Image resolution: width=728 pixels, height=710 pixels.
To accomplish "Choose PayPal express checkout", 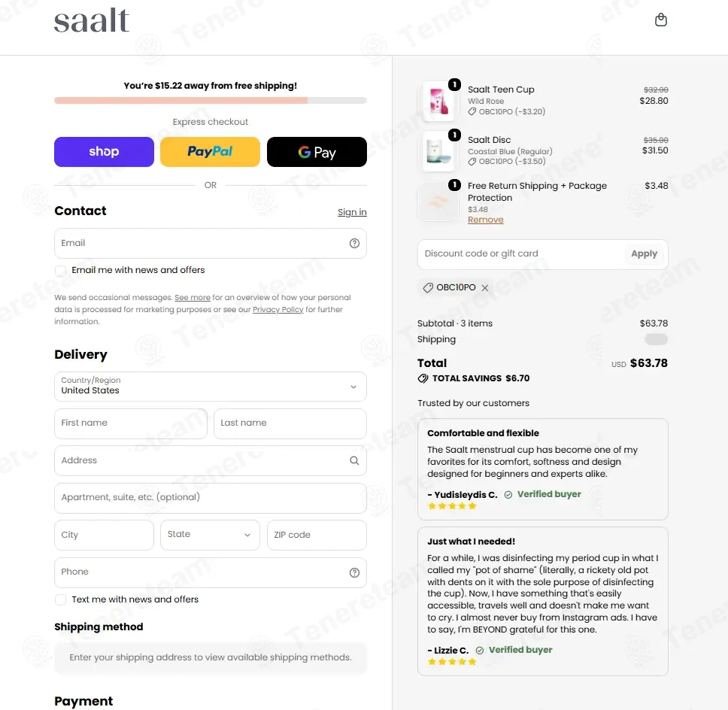I will tap(210, 152).
